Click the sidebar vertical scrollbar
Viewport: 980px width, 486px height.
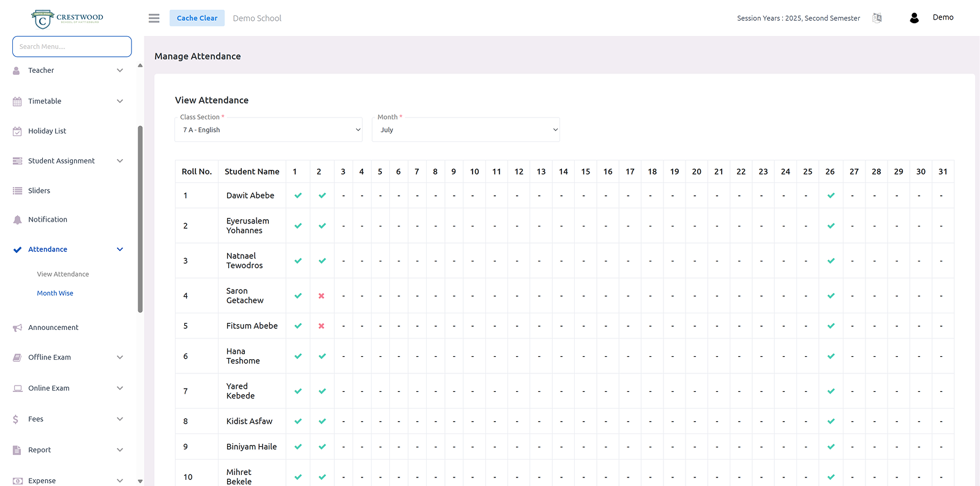[x=140, y=219]
